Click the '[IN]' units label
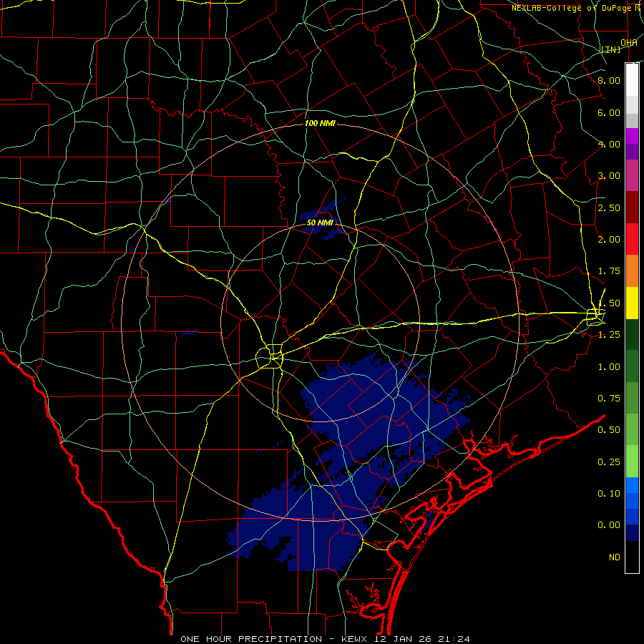The height and width of the screenshot is (644, 644). click(611, 49)
